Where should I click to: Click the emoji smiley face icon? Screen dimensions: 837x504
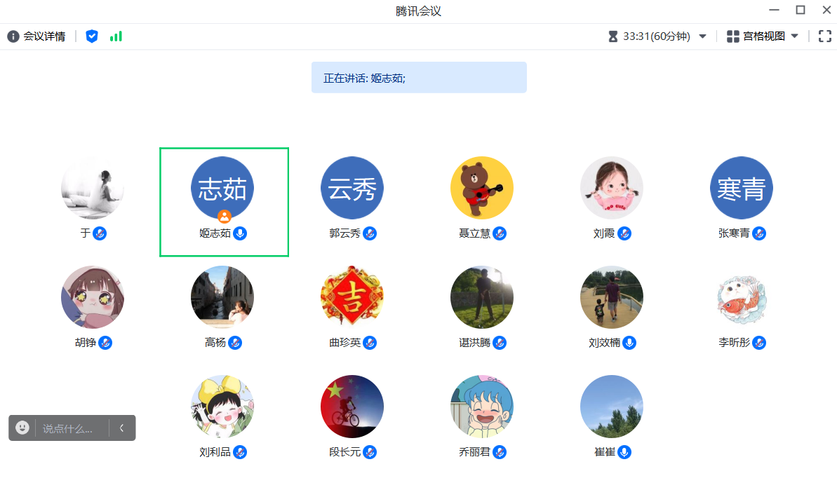coord(22,428)
